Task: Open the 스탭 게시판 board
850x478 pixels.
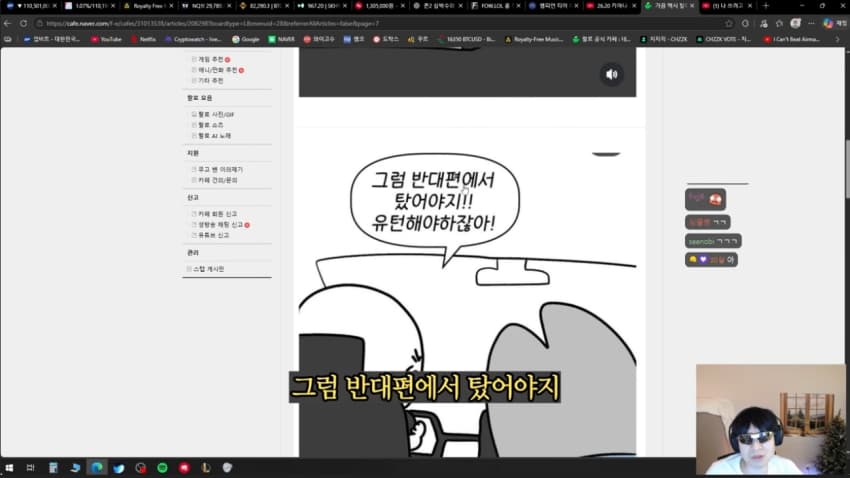Action: coord(208,268)
